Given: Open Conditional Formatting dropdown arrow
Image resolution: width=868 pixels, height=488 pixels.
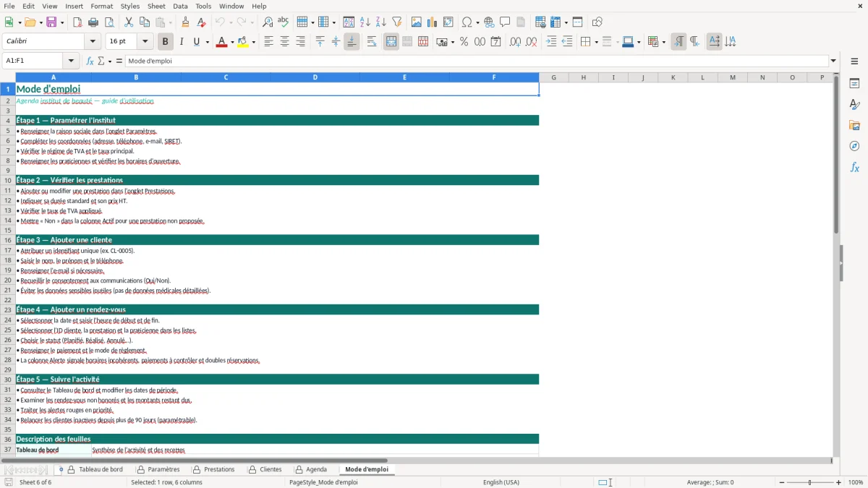Looking at the screenshot, I should click(x=663, y=42).
